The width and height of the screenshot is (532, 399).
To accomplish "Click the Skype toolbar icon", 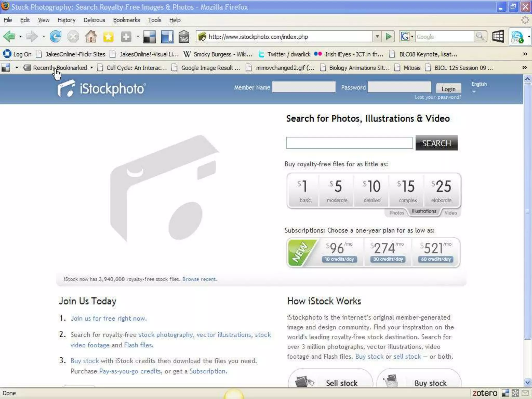I will (x=517, y=37).
